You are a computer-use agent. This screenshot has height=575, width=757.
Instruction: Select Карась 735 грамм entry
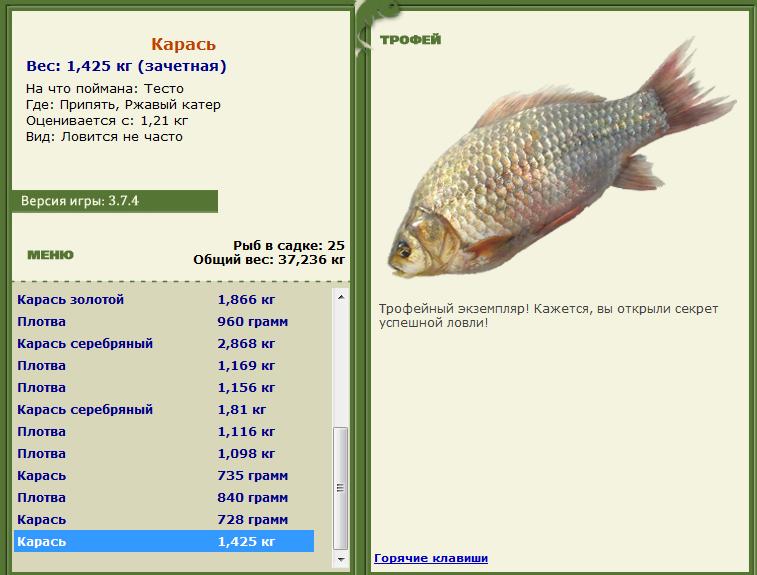point(164,475)
